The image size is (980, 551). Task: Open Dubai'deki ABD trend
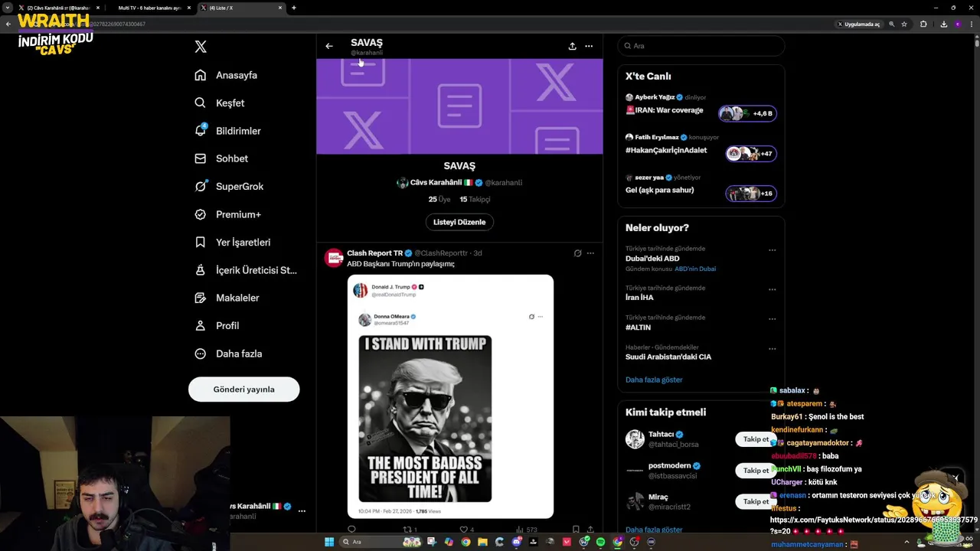[652, 259]
